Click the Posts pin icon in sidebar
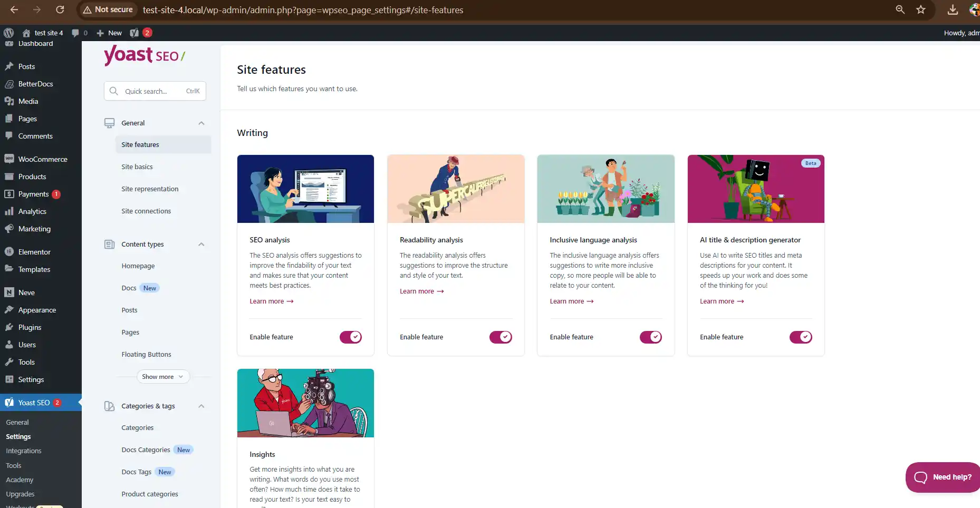980x508 pixels. click(9, 66)
